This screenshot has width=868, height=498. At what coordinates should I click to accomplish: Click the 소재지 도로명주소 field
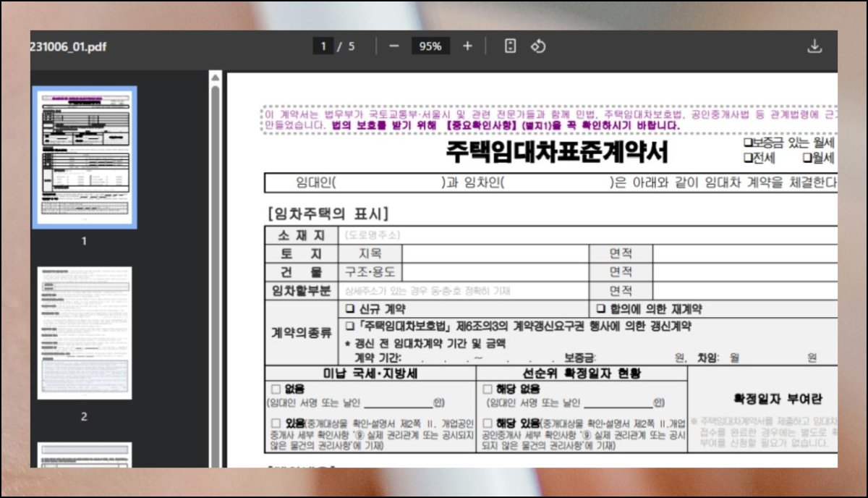[x=587, y=235]
